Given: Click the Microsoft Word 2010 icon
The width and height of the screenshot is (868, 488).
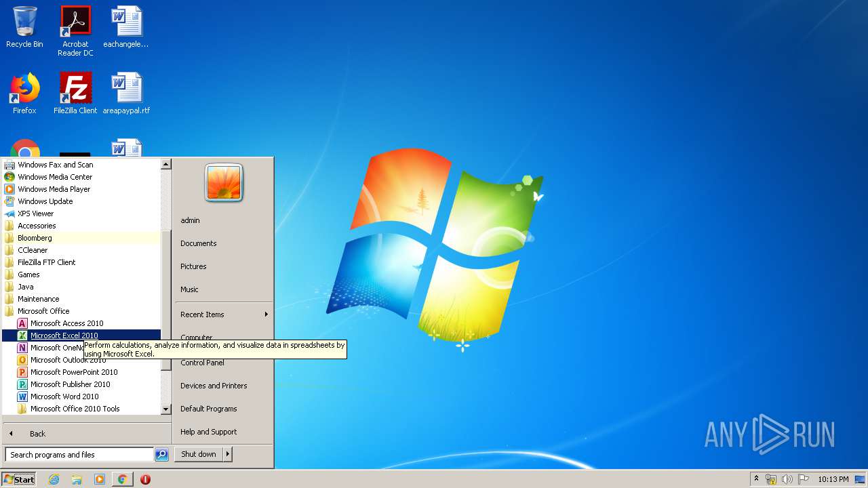Looking at the screenshot, I should [x=22, y=396].
